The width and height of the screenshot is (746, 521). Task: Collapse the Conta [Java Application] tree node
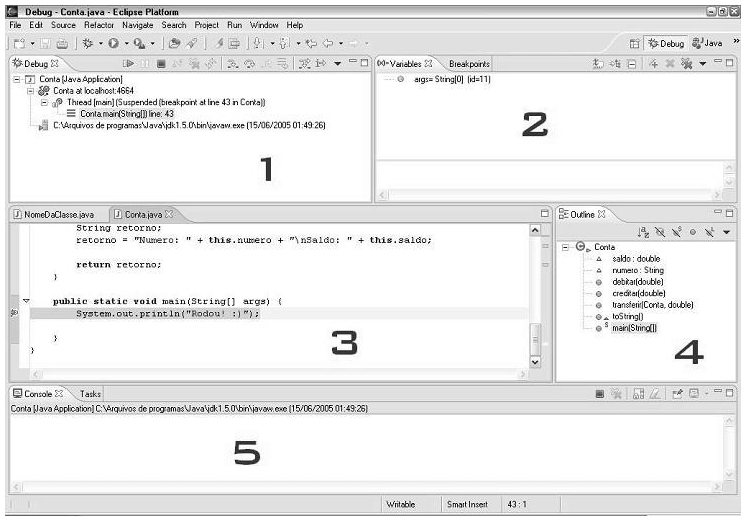[x=17, y=79]
